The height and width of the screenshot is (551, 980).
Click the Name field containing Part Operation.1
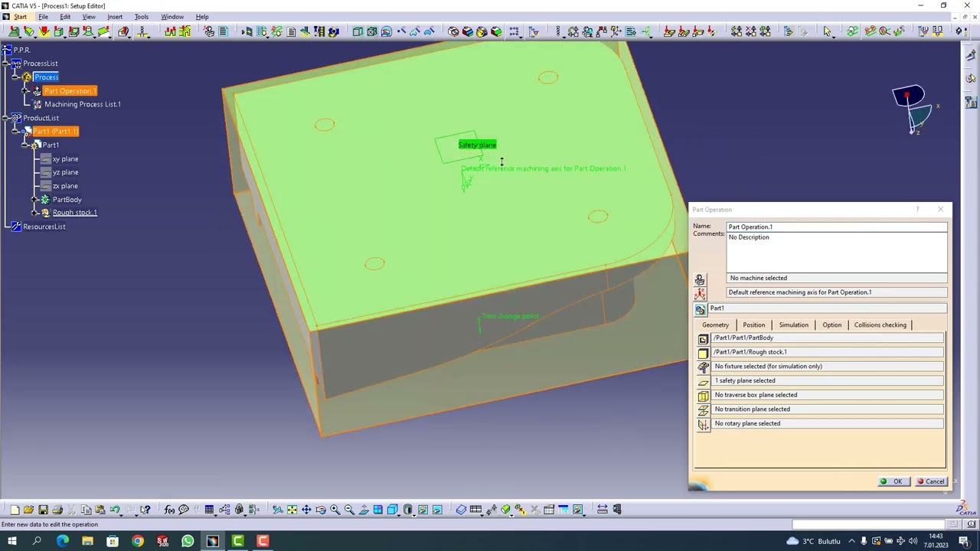(x=837, y=227)
